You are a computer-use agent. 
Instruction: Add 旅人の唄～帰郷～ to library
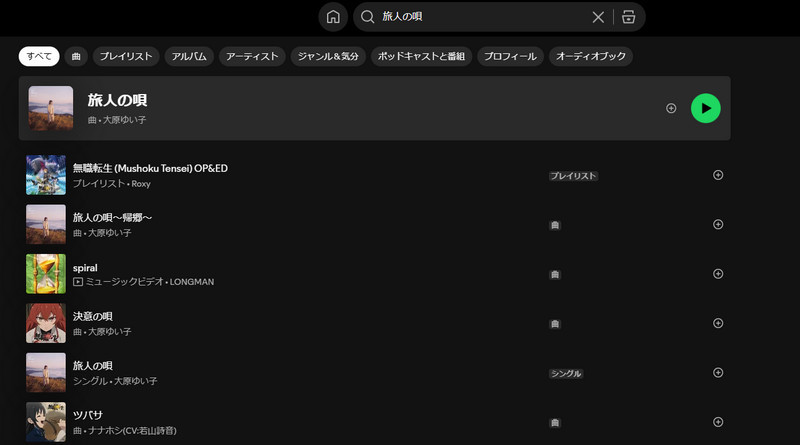point(718,225)
